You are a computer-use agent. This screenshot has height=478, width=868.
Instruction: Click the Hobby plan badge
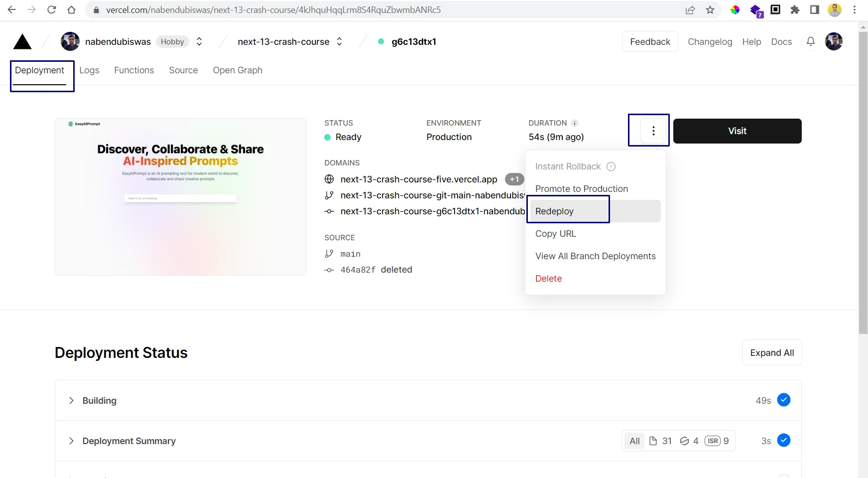pyautogui.click(x=172, y=42)
